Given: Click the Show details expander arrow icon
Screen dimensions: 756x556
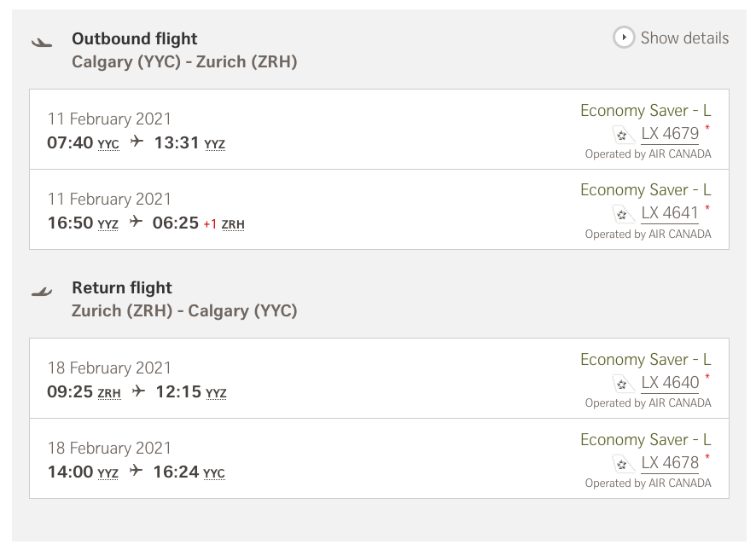Looking at the screenshot, I should 624,38.
